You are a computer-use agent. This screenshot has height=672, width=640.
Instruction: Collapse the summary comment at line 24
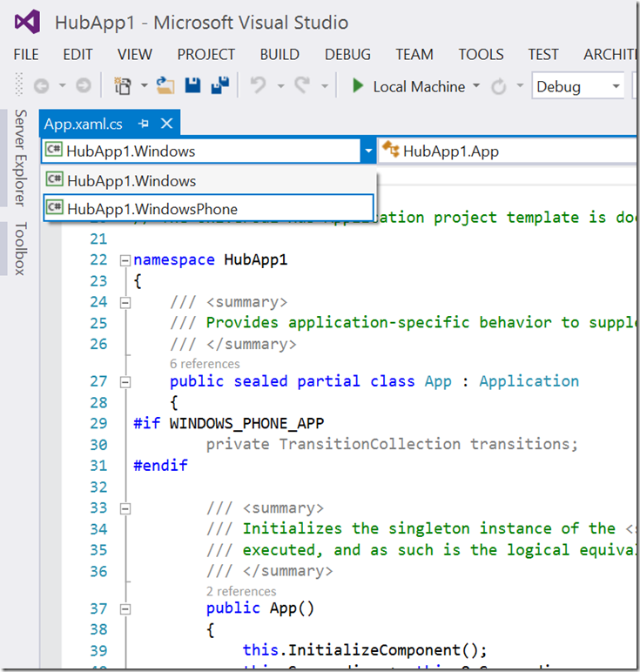point(125,303)
